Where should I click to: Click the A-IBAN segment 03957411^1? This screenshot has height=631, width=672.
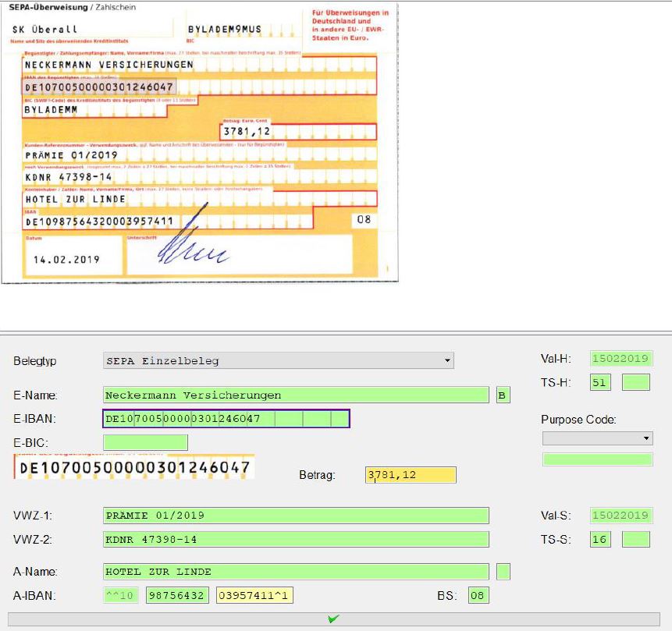pyautogui.click(x=254, y=595)
